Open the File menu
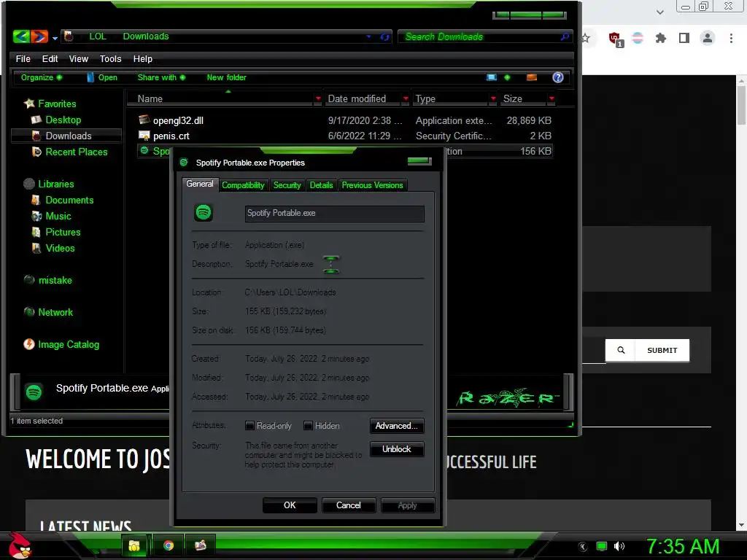The width and height of the screenshot is (747, 560). tap(23, 58)
